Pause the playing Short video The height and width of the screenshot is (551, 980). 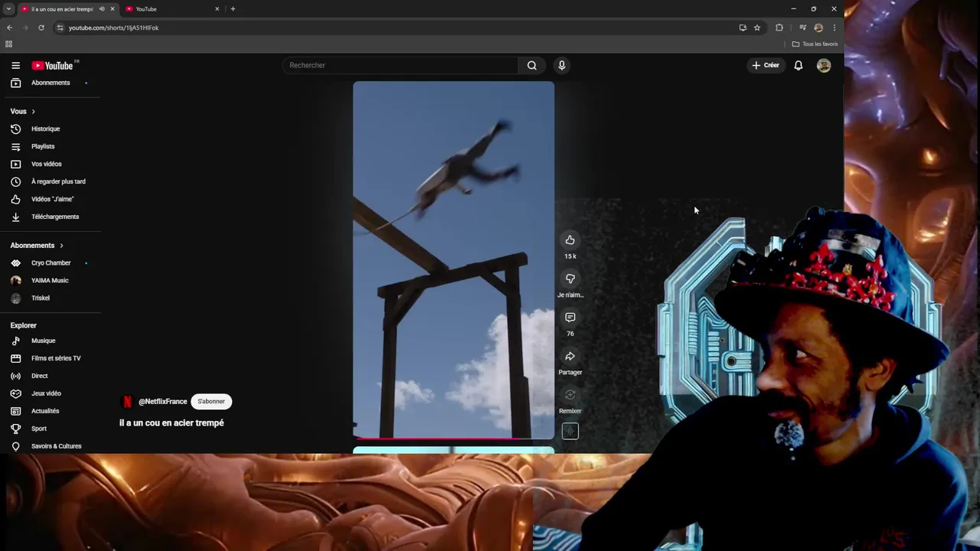(x=453, y=260)
